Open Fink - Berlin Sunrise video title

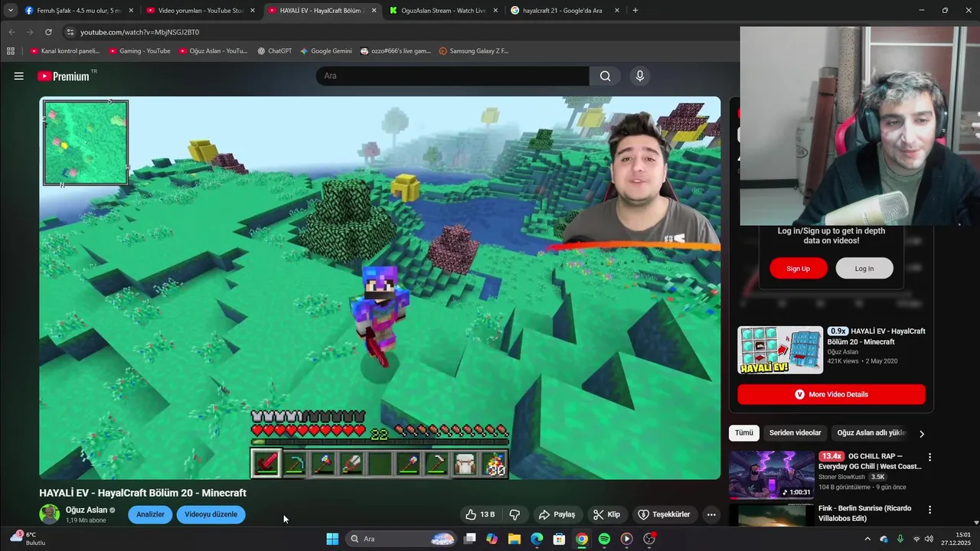(864, 513)
